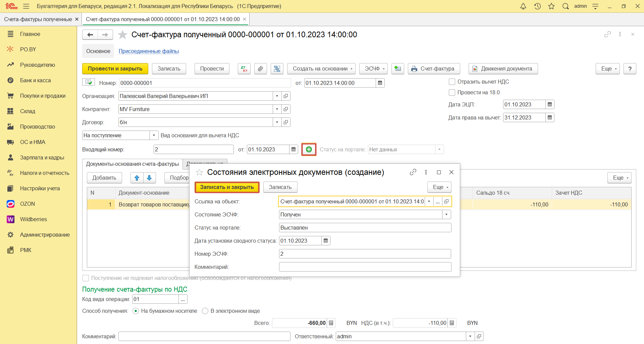Open calendar for Дата права на вычет
Image resolution: width=644 pixels, height=344 pixels.
click(550, 117)
